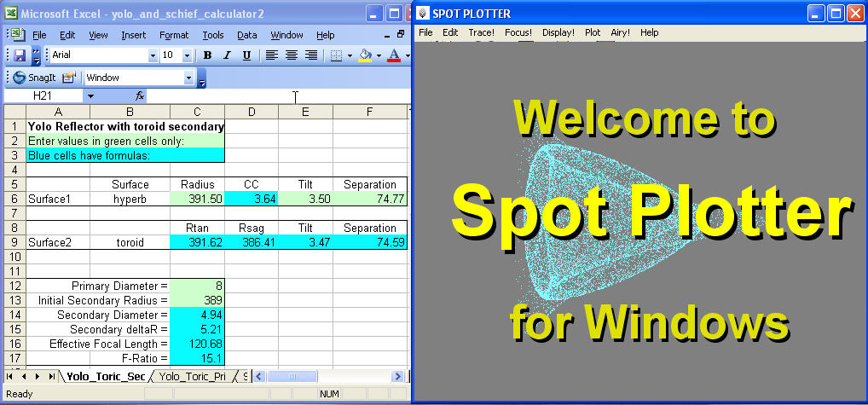Toggle Bold formatting in Excel
The height and width of the screenshot is (405, 868).
[x=207, y=55]
